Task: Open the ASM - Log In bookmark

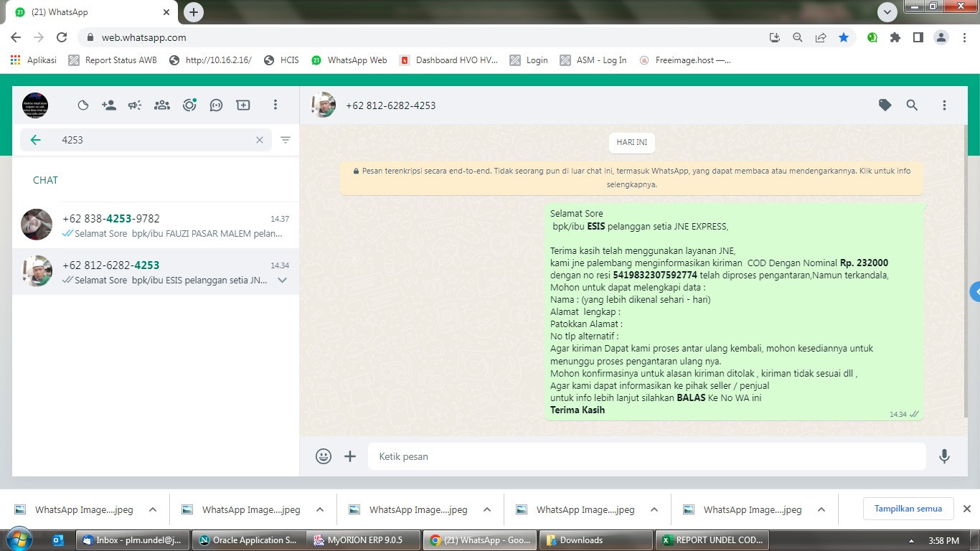Action: click(593, 60)
